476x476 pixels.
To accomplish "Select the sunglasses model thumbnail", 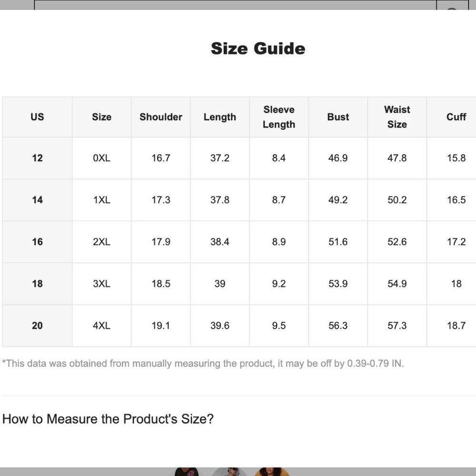I will [x=229, y=472].
